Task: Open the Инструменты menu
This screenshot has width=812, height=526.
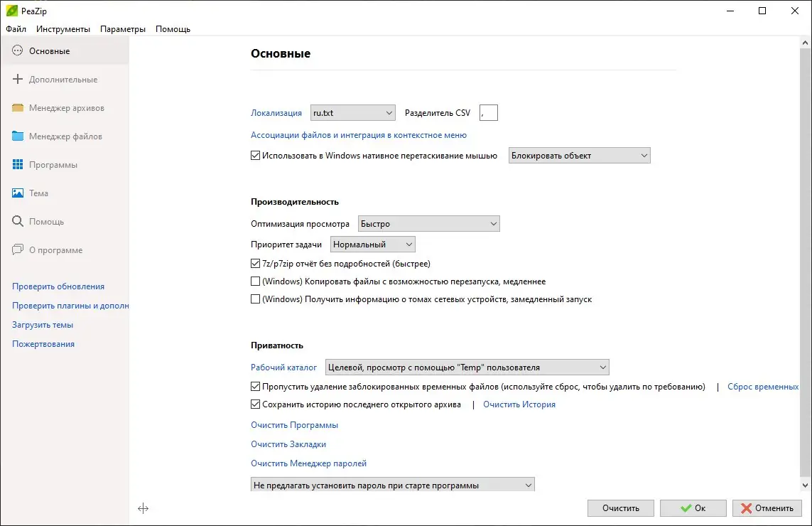Action: [x=63, y=29]
